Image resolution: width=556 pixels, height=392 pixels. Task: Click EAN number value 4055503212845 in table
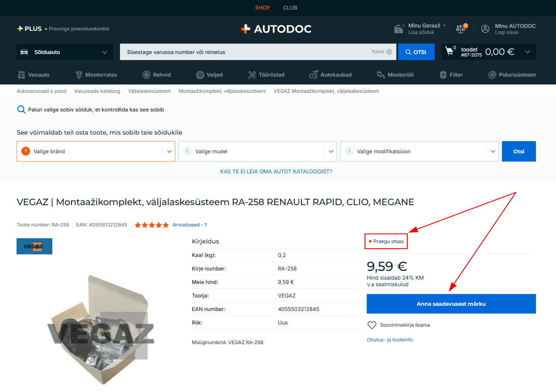[x=299, y=309]
